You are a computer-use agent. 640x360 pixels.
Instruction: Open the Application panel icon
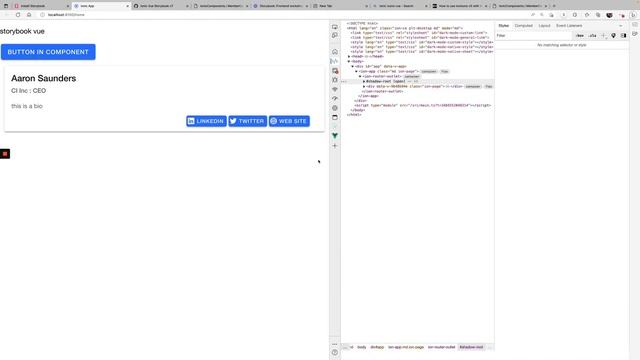335,118
